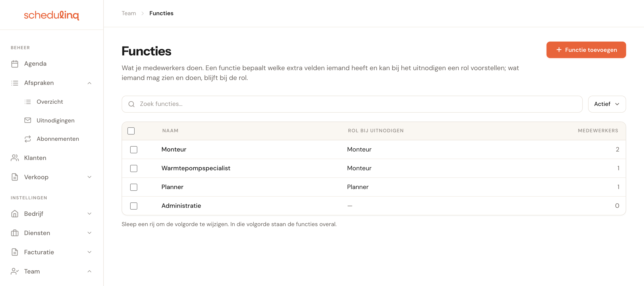This screenshot has height=286, width=644.
Task: Click the Diensten briefcase icon
Action: [x=15, y=233]
